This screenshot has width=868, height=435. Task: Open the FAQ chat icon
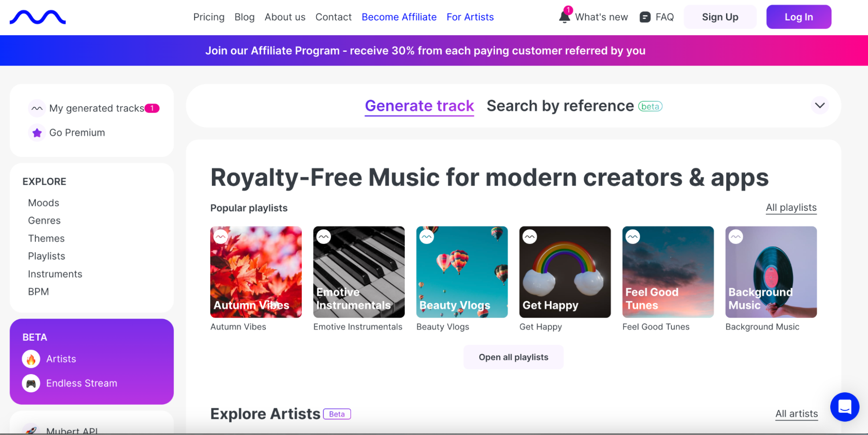[644, 17]
